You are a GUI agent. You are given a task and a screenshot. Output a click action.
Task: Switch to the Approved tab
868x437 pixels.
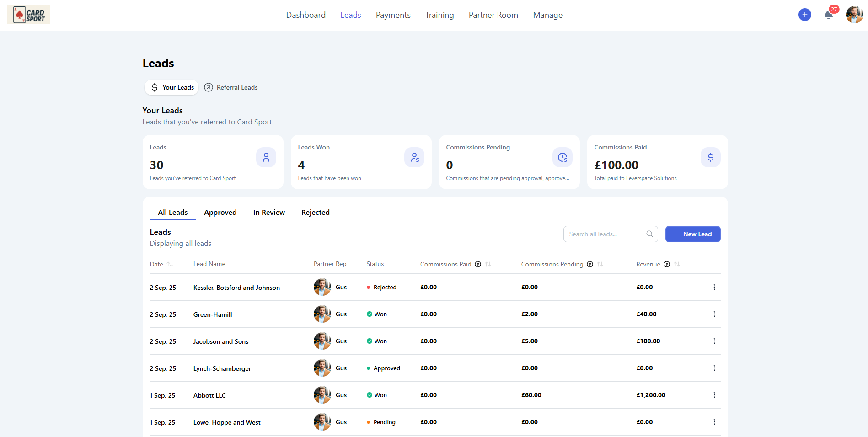point(220,213)
